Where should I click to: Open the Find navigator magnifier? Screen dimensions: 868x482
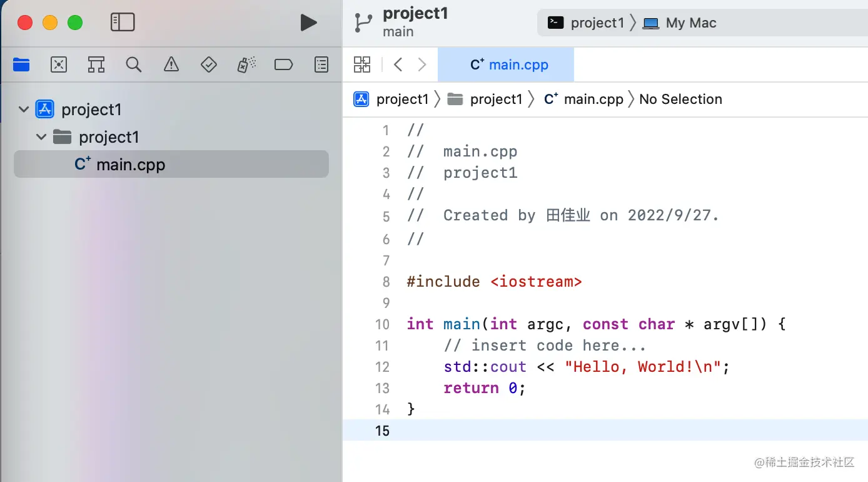[134, 64]
